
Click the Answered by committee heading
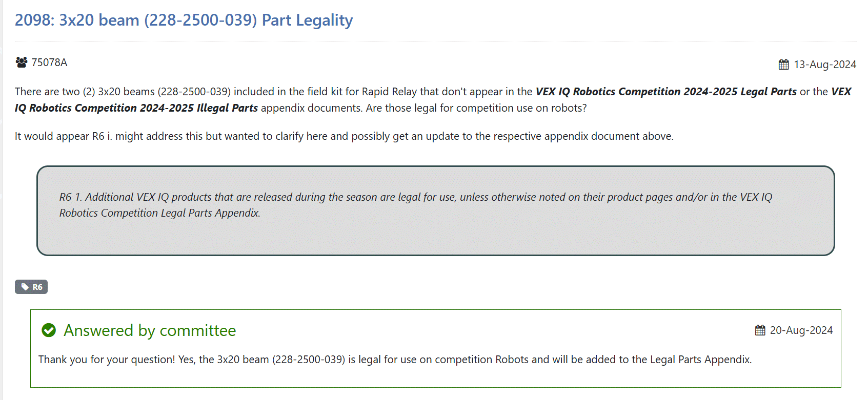point(150,330)
